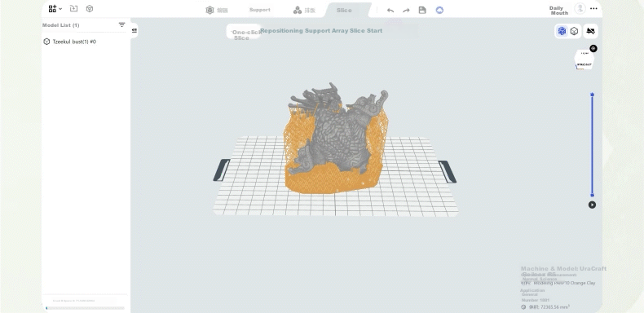The height and width of the screenshot is (313, 644).
Task: Click the bottom handle of layer slider
Action: [593, 196]
